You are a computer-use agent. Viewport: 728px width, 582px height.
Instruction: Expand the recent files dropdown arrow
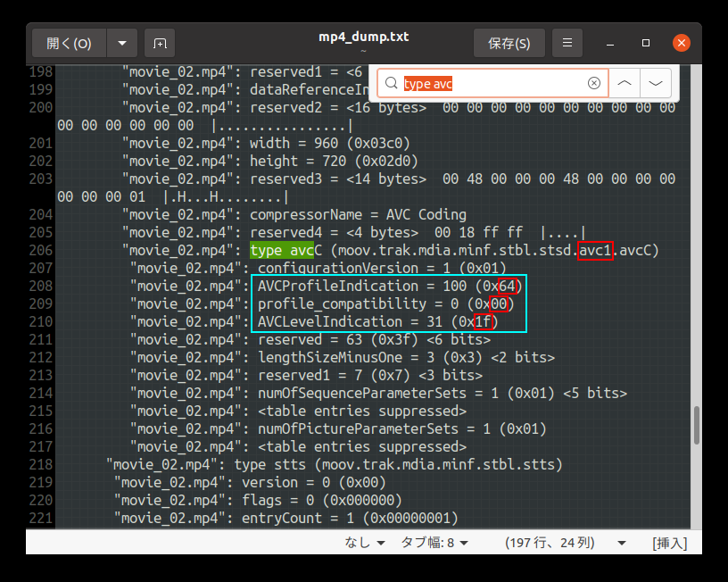pos(122,43)
